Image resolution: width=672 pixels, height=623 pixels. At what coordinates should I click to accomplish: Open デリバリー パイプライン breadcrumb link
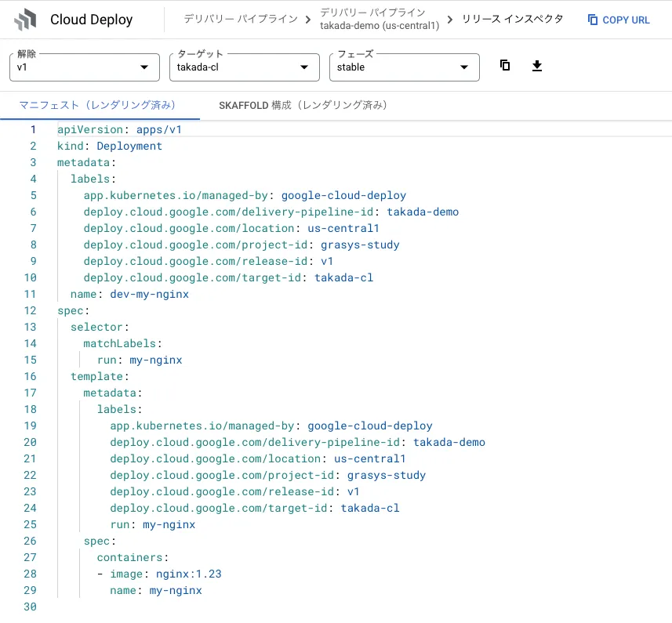(241, 20)
